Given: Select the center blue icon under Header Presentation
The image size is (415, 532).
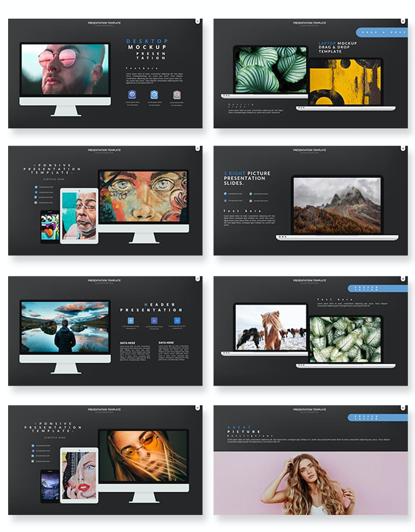Looking at the screenshot, I should (154, 320).
